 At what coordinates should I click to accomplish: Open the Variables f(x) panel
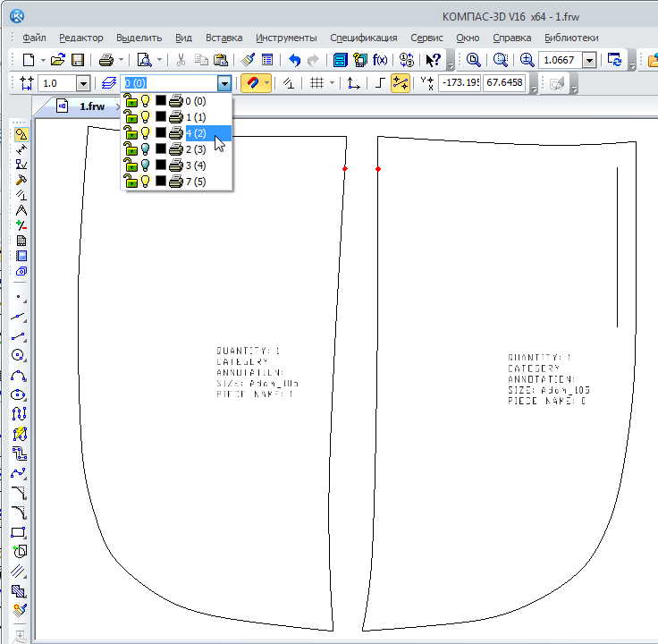(x=380, y=60)
